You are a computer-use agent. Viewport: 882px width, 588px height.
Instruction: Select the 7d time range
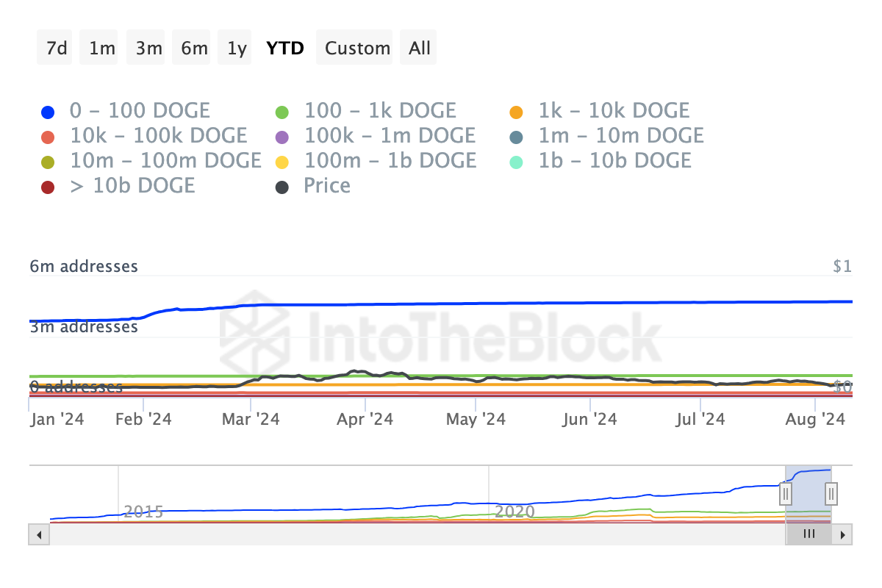pos(54,47)
